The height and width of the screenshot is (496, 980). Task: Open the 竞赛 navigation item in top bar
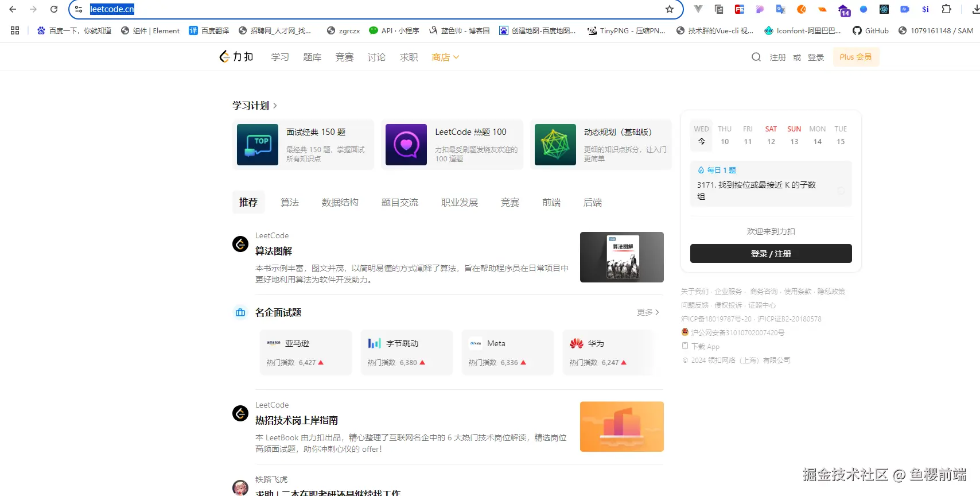344,57
